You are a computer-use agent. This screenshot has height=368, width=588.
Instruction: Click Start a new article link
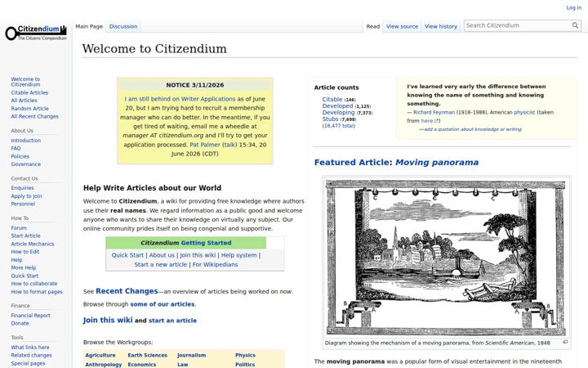pos(161,265)
